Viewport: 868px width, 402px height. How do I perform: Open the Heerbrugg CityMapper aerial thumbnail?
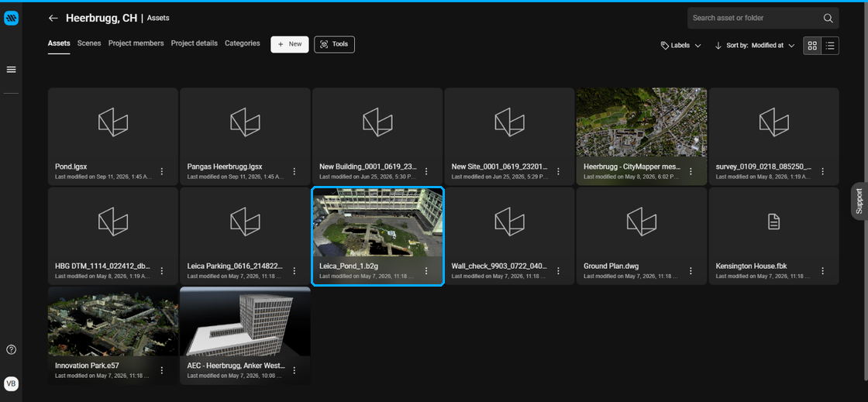[x=642, y=122]
